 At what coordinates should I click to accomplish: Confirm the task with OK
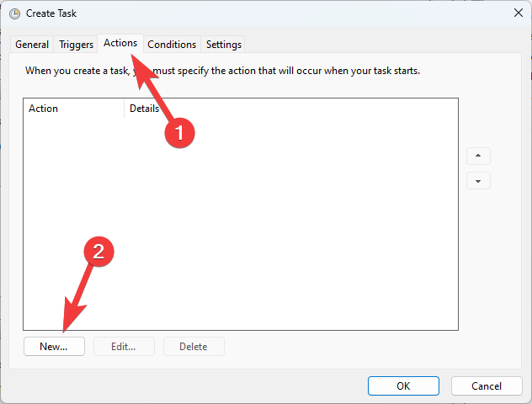(x=403, y=385)
